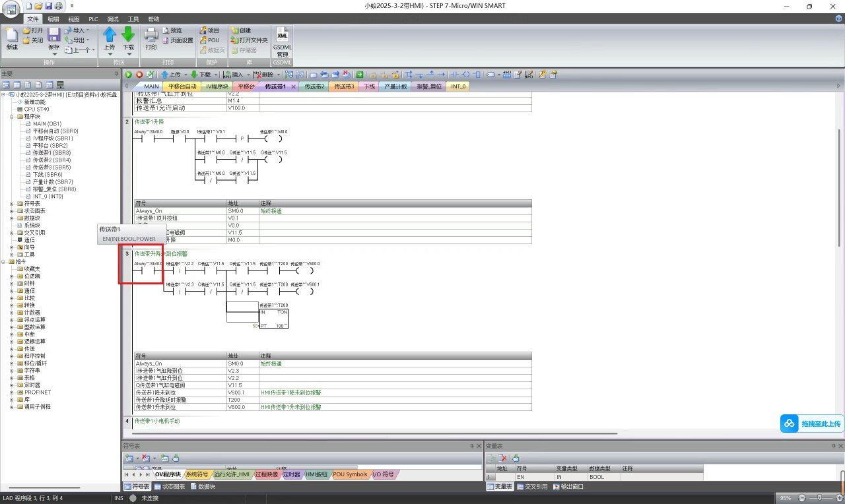Collapse the 程序块 tree node
Image resolution: width=845 pixels, height=504 pixels.
point(12,116)
